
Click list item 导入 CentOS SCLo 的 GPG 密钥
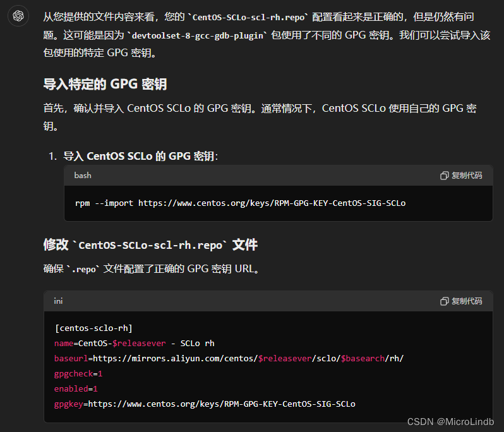[x=140, y=156]
